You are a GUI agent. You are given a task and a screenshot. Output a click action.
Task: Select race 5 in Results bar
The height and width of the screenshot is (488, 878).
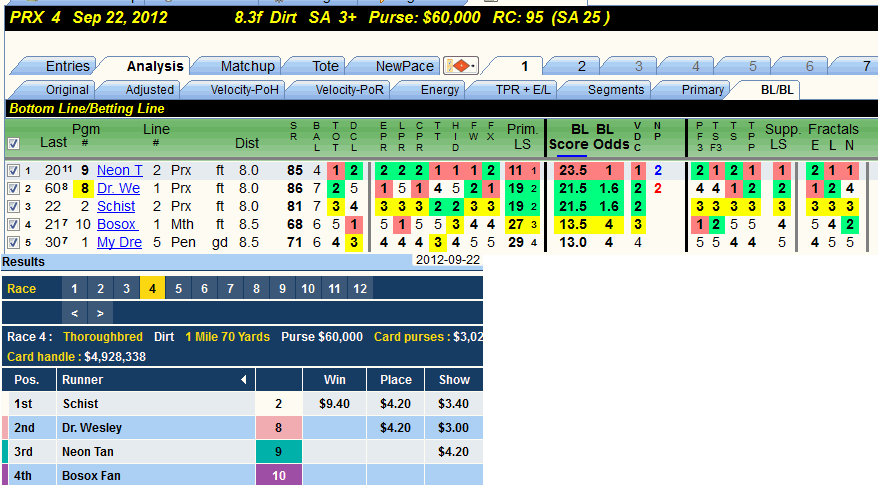coord(178,289)
